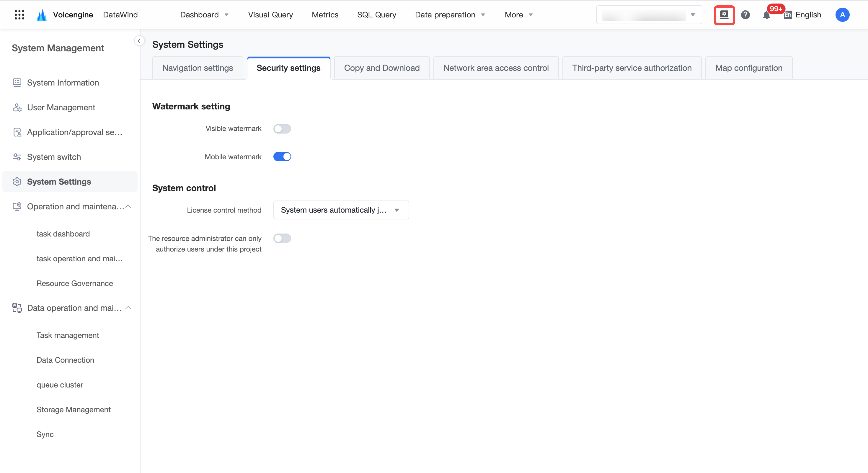Select Data Connection in the sidebar
868x473 pixels.
coord(65,360)
